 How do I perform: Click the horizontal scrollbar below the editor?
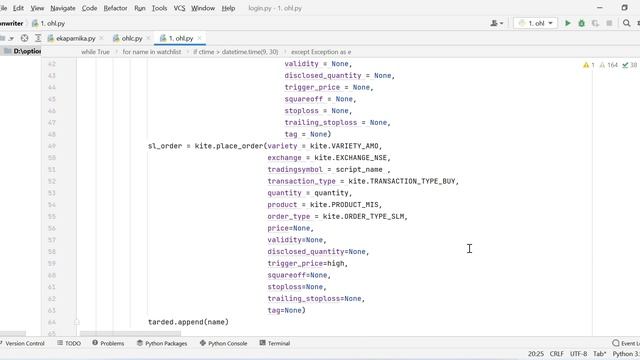point(131,333)
